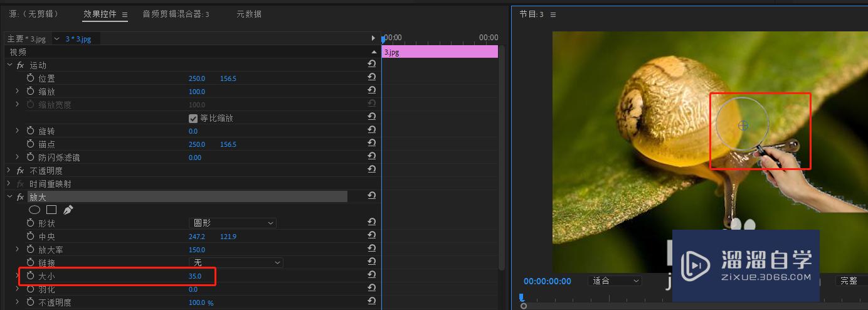Image resolution: width=868 pixels, height=310 pixels.
Task: Uncheck the 等比缩放 checkbox
Action: (193, 118)
